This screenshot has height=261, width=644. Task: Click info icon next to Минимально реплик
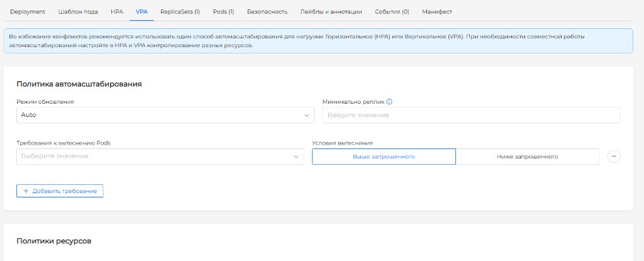pos(389,102)
